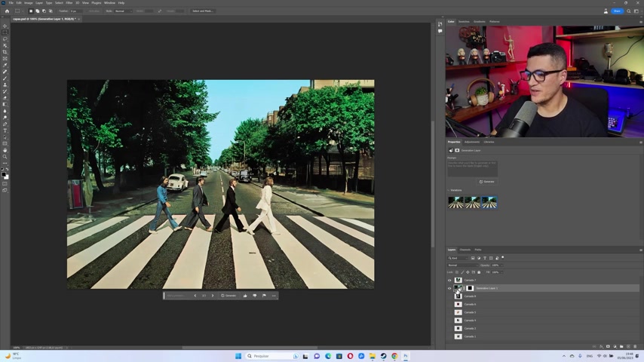The height and width of the screenshot is (362, 644).
Task: Show the hidden Camada 5 layer
Action: click(449, 312)
